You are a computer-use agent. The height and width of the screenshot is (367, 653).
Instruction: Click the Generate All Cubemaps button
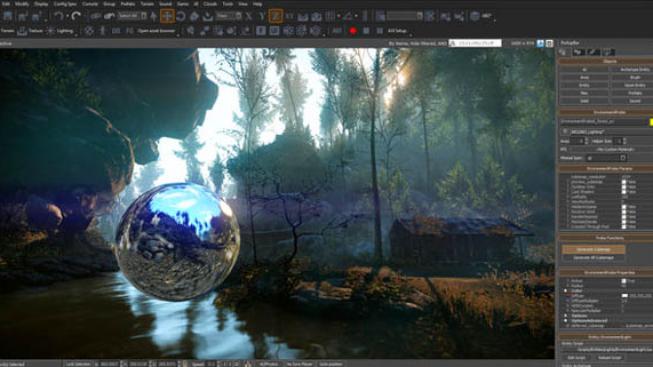593,258
